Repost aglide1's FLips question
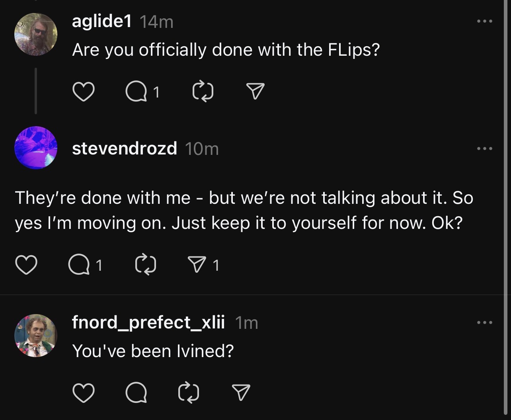Viewport: 511px width, 420px height. click(x=203, y=92)
